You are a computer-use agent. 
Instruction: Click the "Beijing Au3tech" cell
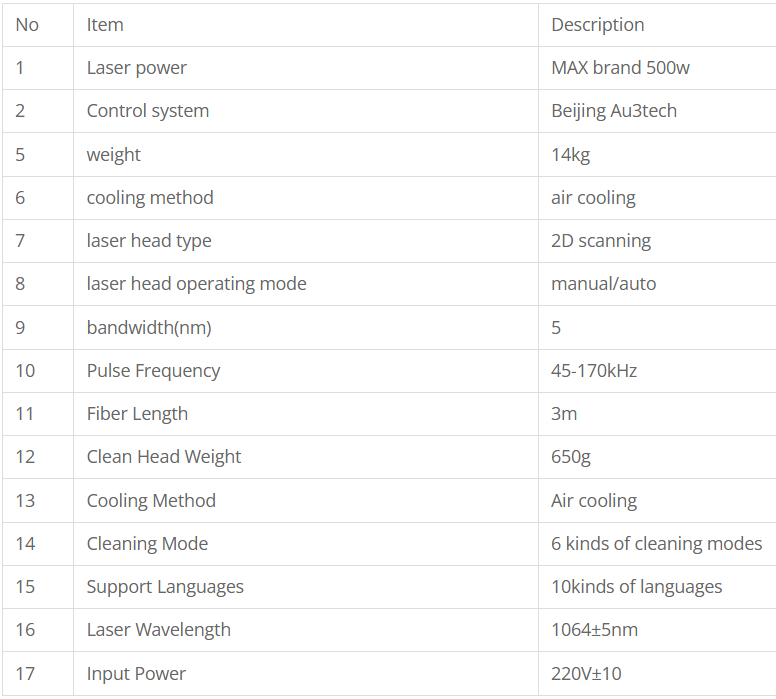[x=614, y=111]
